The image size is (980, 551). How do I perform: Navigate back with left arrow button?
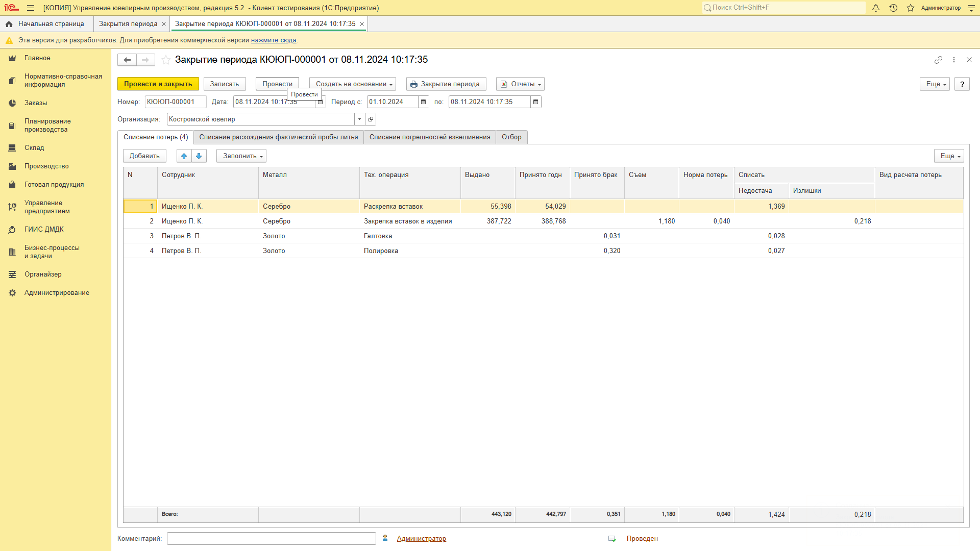(x=127, y=60)
